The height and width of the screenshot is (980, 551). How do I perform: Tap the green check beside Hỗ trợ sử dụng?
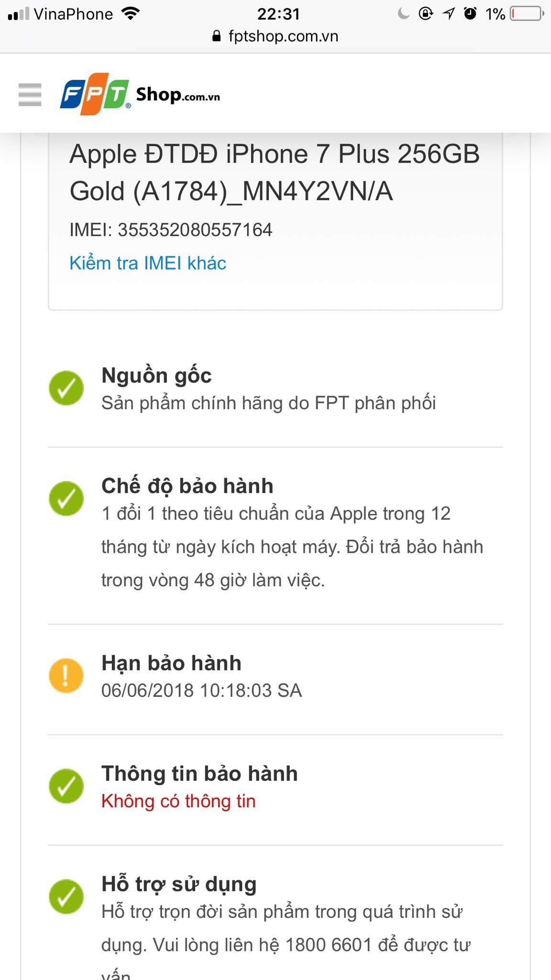click(x=66, y=897)
